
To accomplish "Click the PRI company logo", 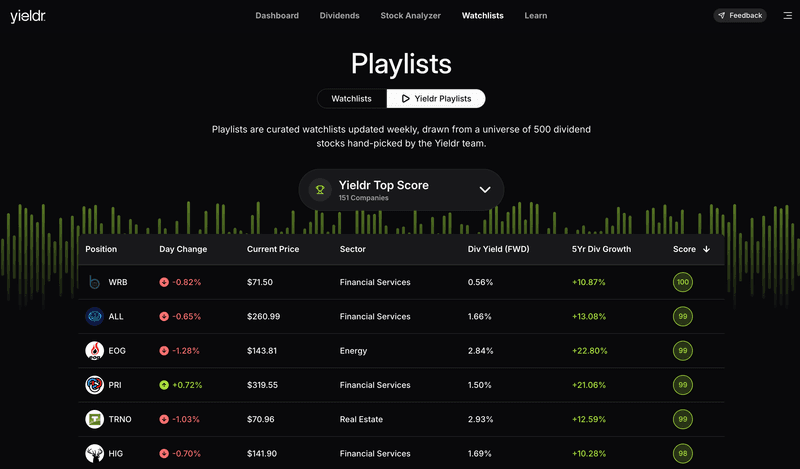I will click(94, 385).
